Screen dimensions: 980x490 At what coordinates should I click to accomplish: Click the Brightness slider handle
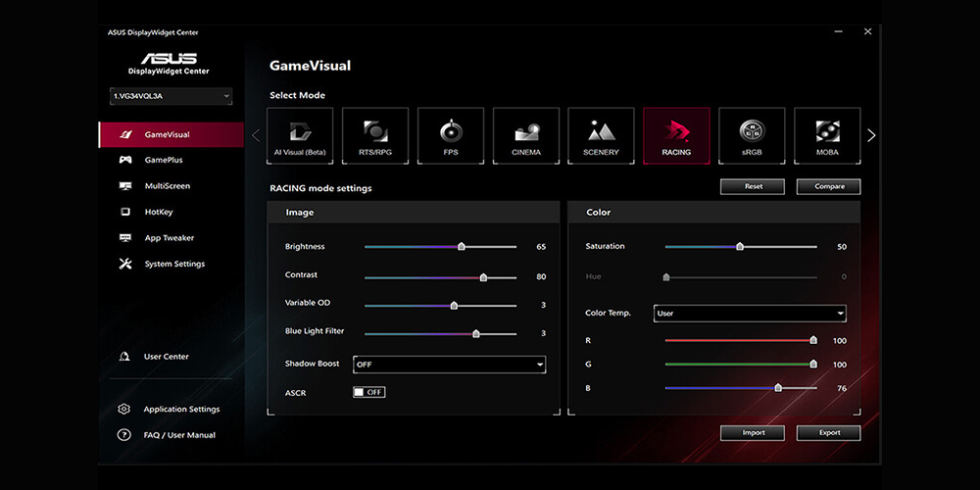[x=461, y=247]
